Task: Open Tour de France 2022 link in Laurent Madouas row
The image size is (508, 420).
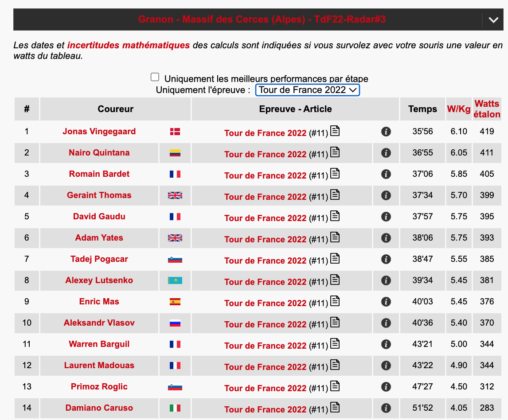Action: (x=266, y=367)
